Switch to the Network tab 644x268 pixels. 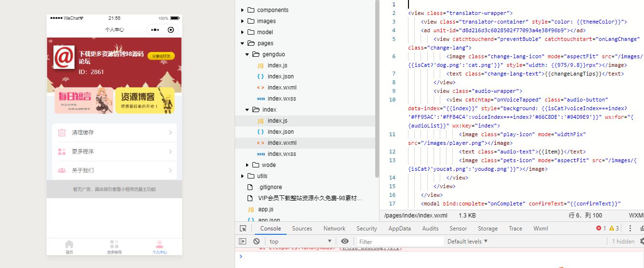334,229
